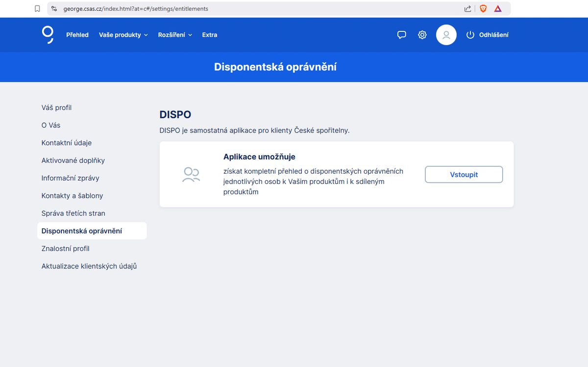Open site information icon in address bar

coord(54,9)
